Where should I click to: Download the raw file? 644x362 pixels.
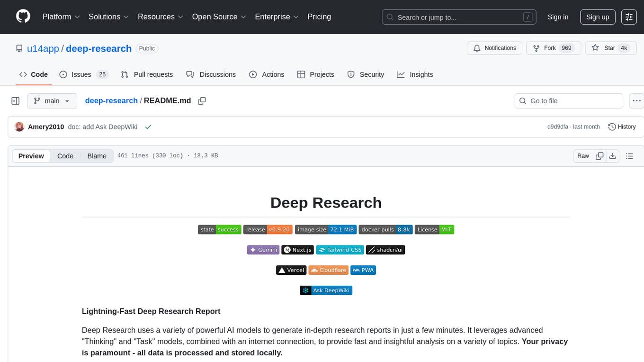pos(612,156)
